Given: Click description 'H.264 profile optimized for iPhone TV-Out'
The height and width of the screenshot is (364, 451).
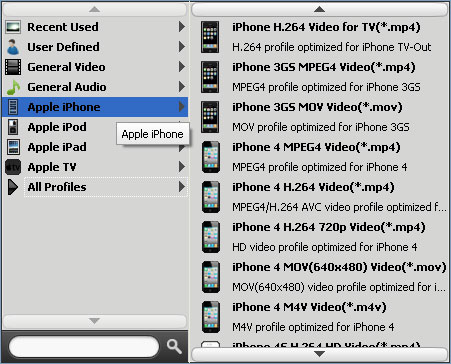Looking at the screenshot, I should (x=332, y=47).
